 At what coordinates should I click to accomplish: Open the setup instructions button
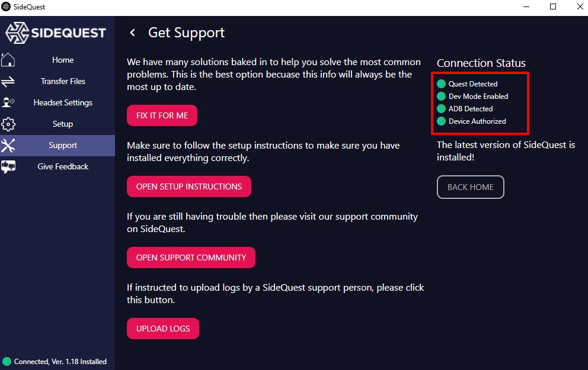tap(189, 186)
